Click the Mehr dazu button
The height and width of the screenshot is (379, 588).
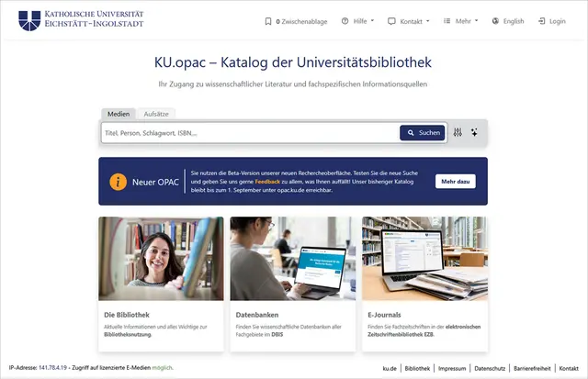(456, 182)
